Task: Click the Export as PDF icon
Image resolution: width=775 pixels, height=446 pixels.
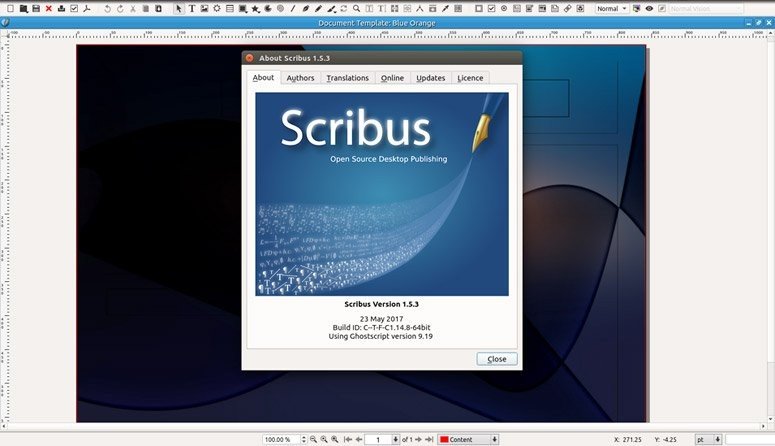Action: (86, 8)
